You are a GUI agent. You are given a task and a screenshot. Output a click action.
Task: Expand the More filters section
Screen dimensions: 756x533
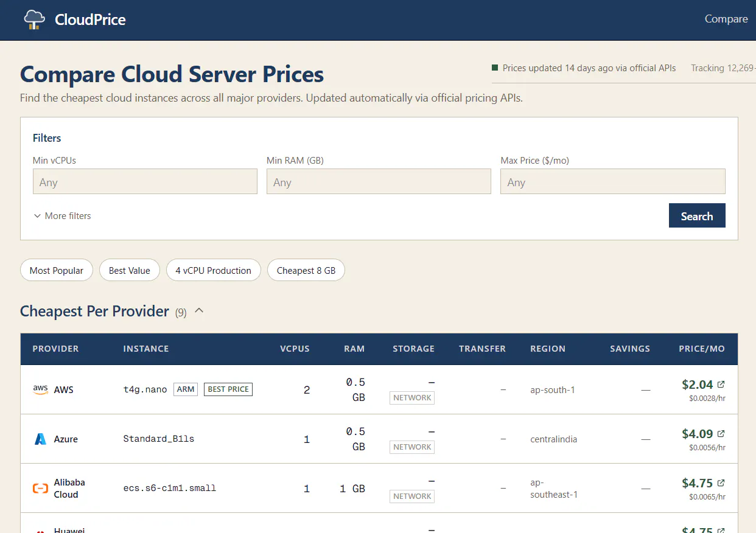[62, 216]
